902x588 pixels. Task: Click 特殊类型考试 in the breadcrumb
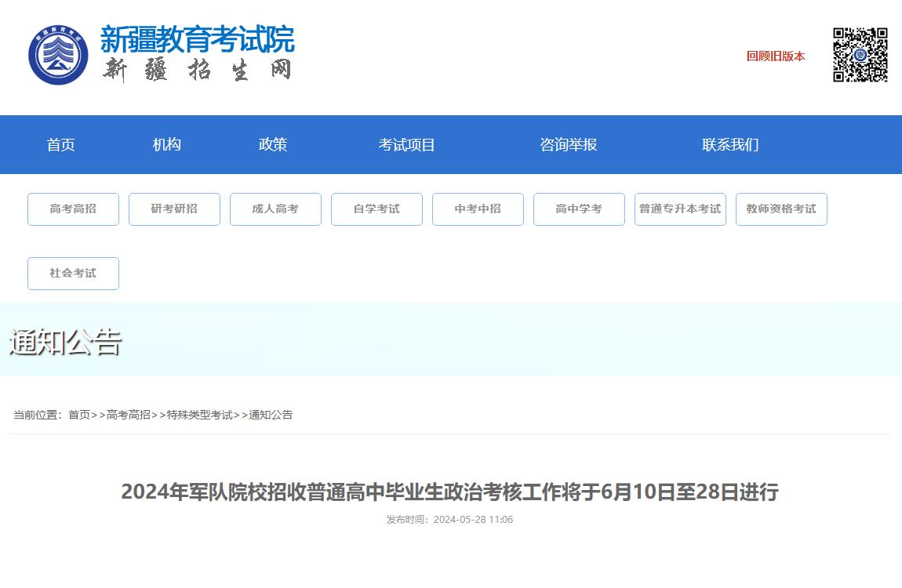[199, 415]
